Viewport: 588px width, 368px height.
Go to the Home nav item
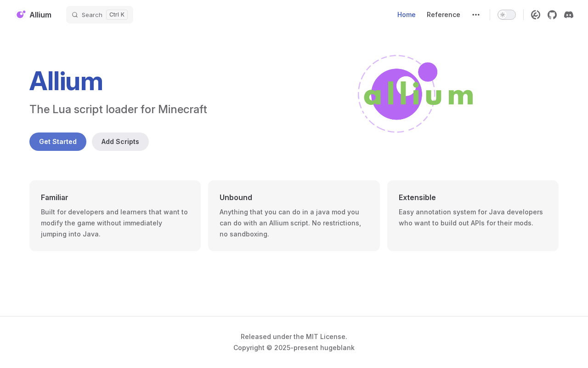407,15
